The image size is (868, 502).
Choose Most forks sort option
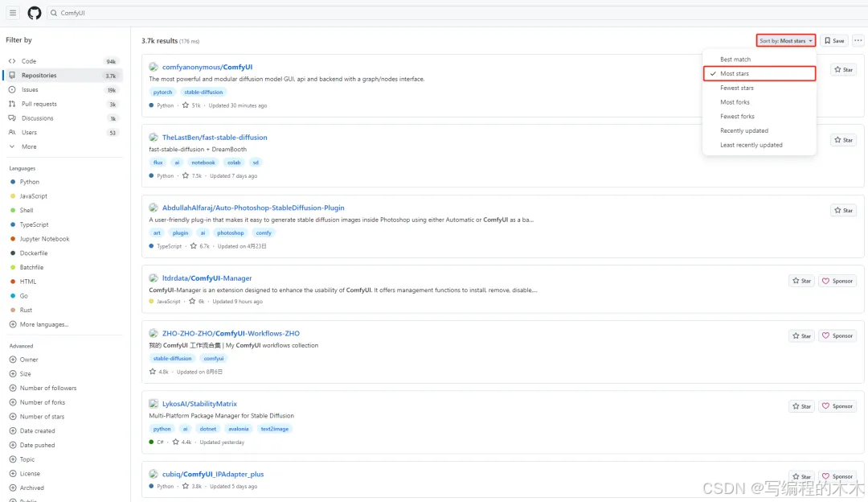pyautogui.click(x=759, y=102)
